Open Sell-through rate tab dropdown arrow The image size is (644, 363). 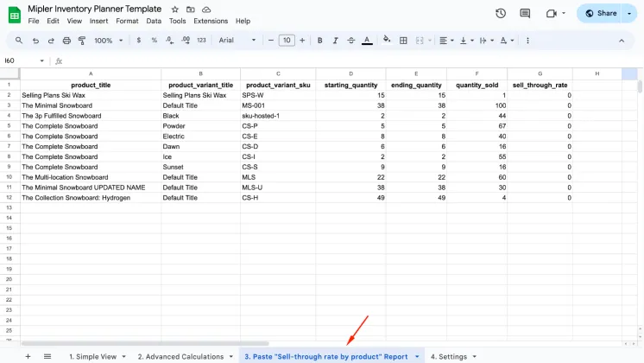click(417, 356)
